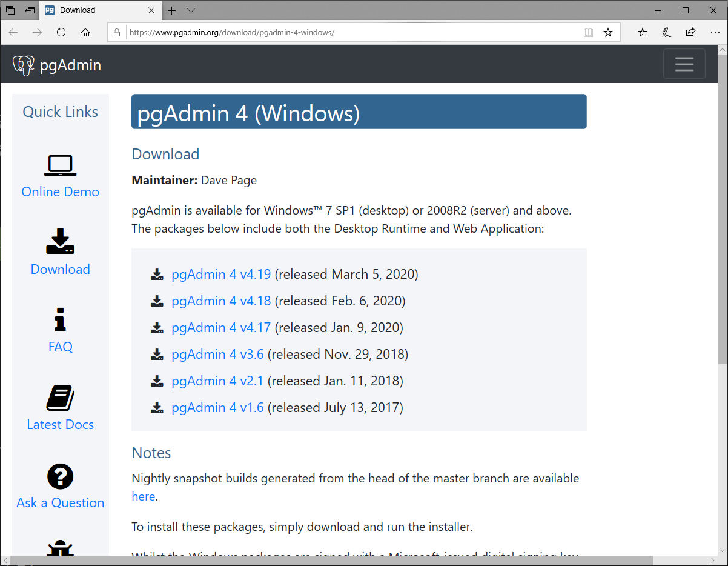This screenshot has width=728, height=566.
Task: Open the FAQ quick link
Action: [x=61, y=347]
